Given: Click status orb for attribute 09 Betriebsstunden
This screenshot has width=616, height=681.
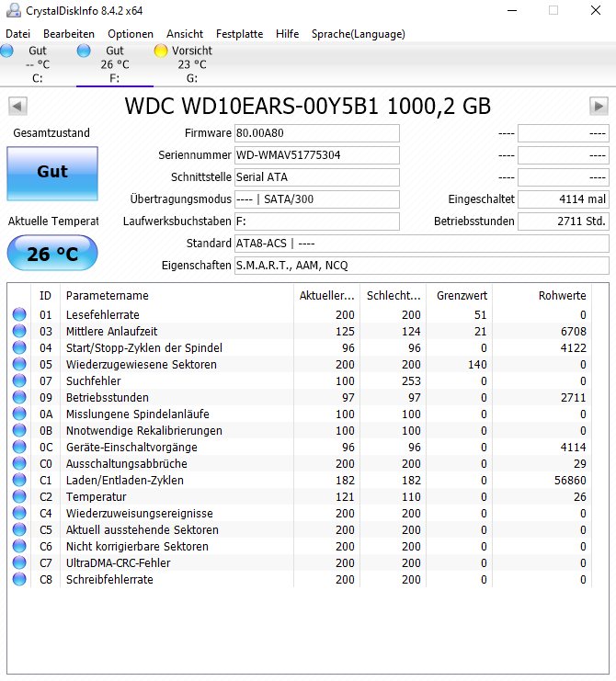Looking at the screenshot, I should point(19,397).
